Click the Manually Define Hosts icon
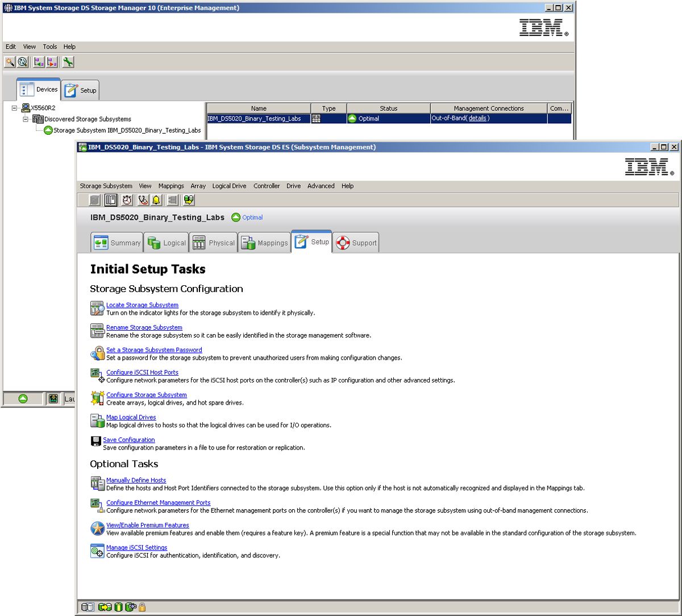682x616 pixels. pyautogui.click(x=97, y=484)
